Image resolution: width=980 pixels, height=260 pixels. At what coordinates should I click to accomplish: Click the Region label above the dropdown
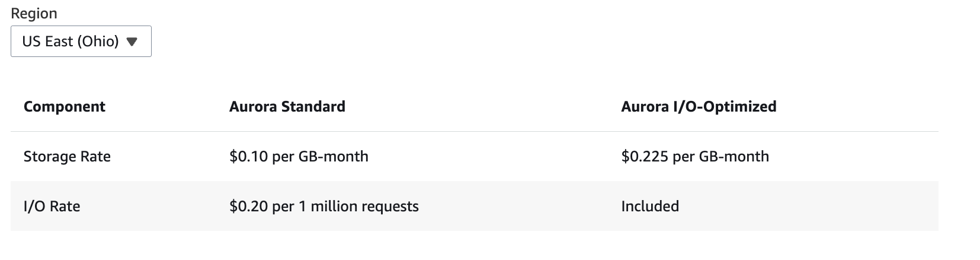34,13
